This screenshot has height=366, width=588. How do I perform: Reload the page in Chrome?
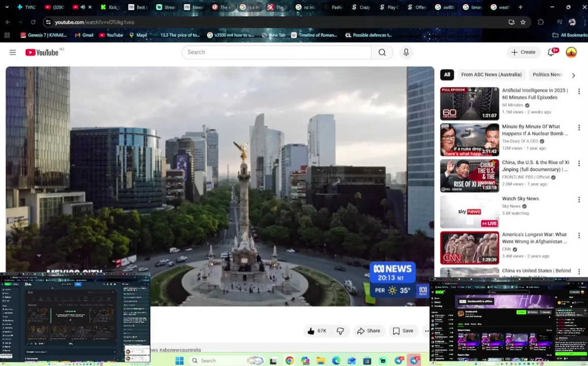[x=33, y=22]
